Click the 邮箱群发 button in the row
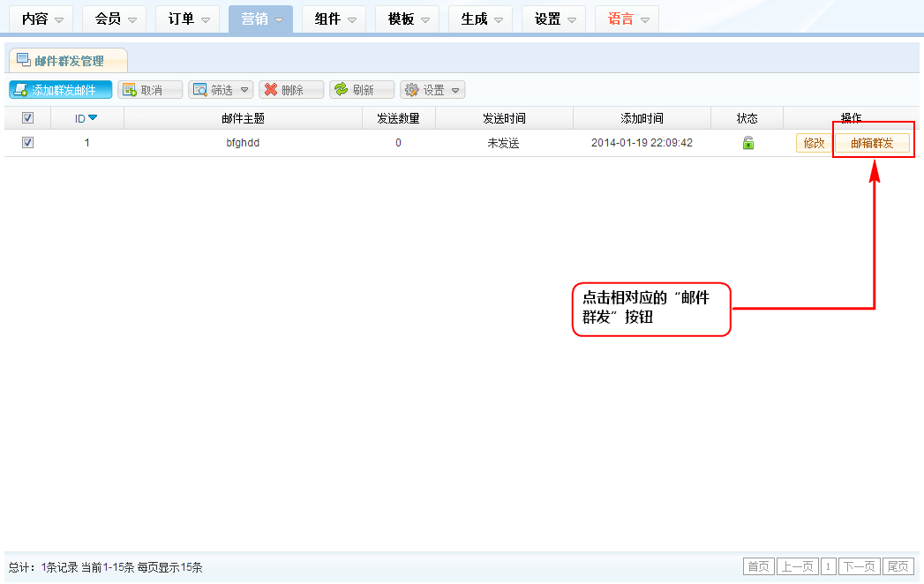Viewport: 924px width, 584px height. click(x=872, y=144)
